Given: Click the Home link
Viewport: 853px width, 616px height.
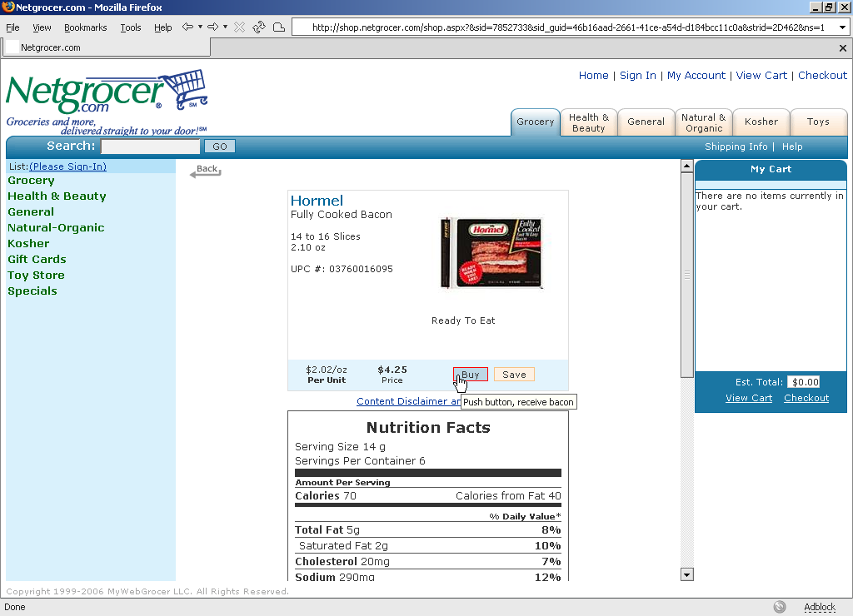Looking at the screenshot, I should pos(593,76).
